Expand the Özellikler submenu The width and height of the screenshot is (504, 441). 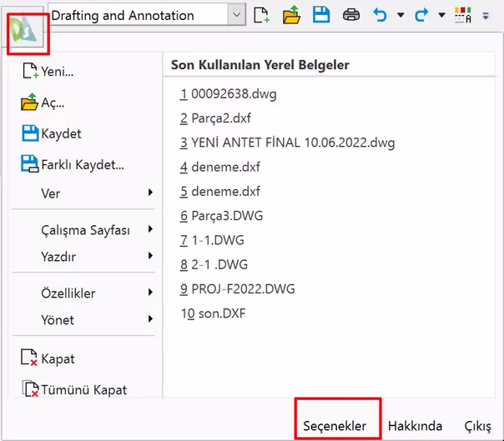83,293
